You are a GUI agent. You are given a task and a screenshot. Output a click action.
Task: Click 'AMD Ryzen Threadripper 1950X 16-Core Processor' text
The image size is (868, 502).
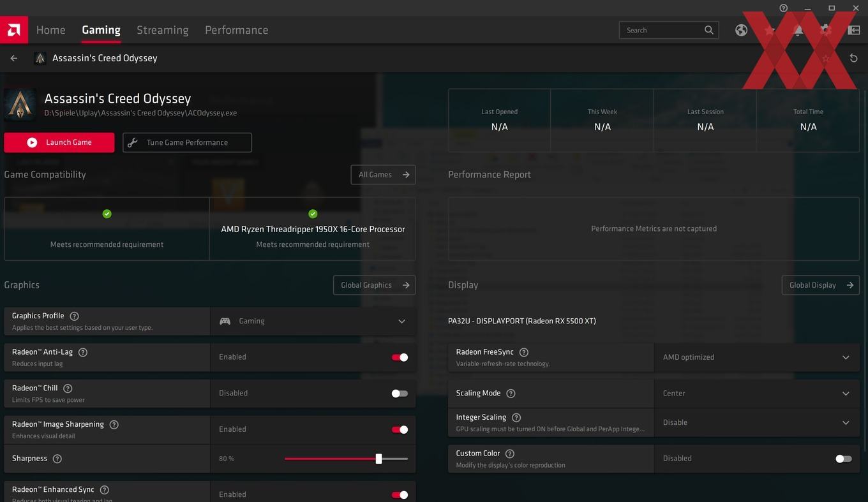tap(313, 229)
